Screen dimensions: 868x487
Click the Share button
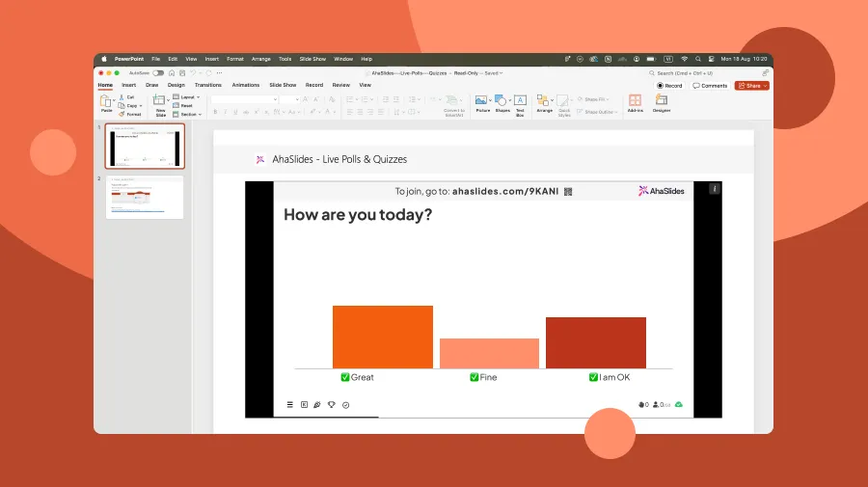point(751,85)
